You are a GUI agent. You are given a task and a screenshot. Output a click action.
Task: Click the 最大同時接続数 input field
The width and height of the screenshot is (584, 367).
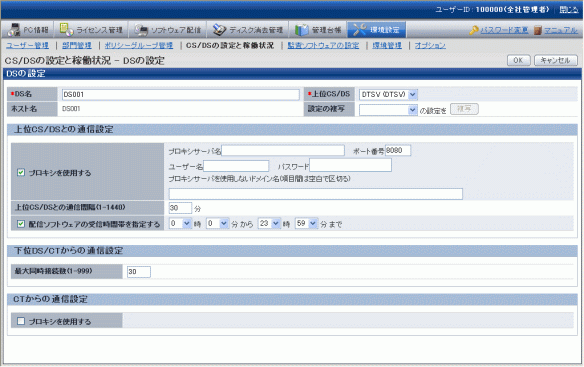[x=139, y=272]
